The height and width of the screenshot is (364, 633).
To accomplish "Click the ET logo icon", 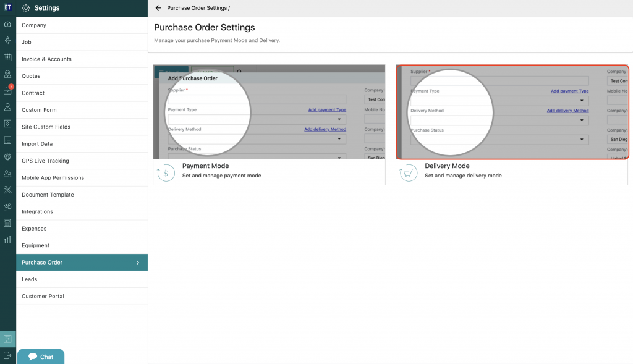I will [x=7, y=7].
